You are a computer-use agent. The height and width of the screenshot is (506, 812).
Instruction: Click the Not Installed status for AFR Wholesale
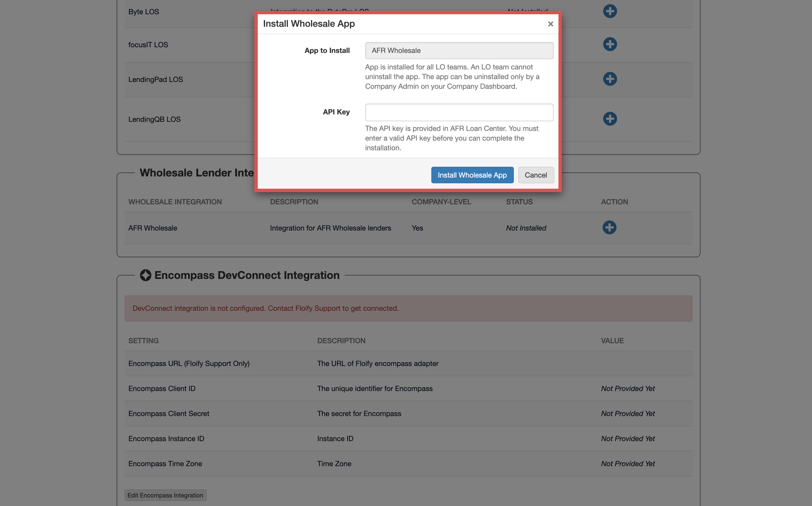click(x=525, y=228)
